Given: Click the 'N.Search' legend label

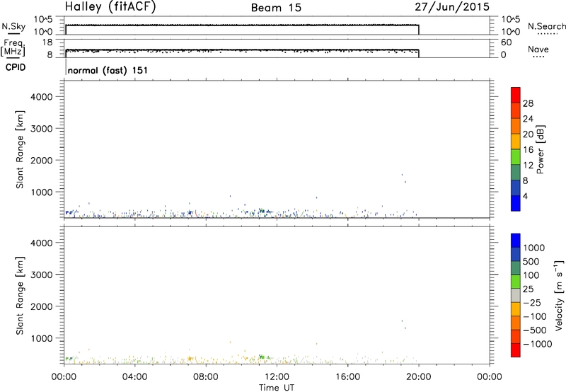Looking at the screenshot, I should tap(546, 26).
